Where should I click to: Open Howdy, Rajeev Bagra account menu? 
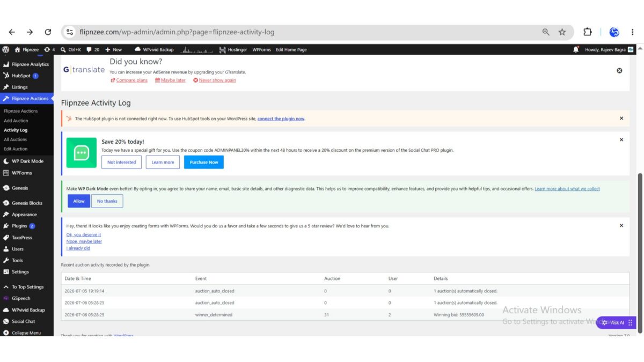tap(609, 49)
